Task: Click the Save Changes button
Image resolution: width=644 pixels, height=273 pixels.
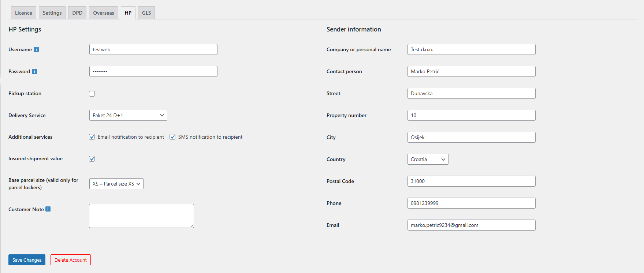Action: pos(27,260)
